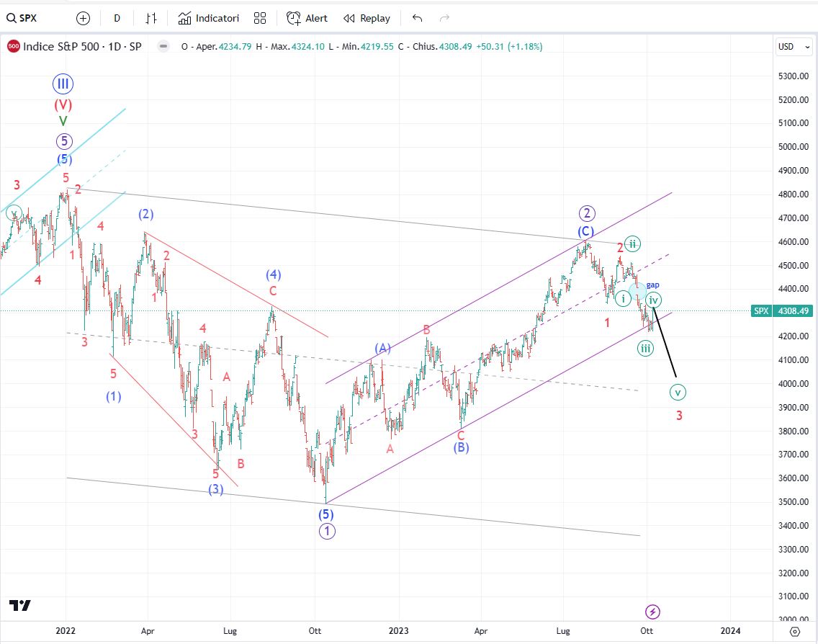Open the SPX symbol search

tap(22, 18)
